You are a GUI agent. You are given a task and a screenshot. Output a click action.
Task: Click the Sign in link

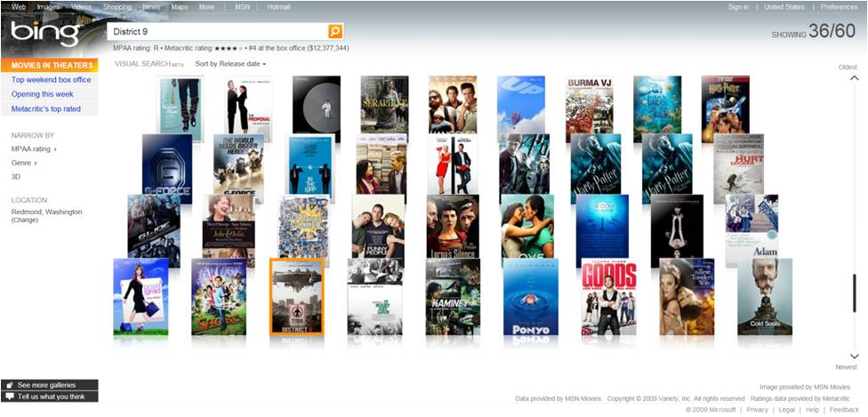click(738, 7)
